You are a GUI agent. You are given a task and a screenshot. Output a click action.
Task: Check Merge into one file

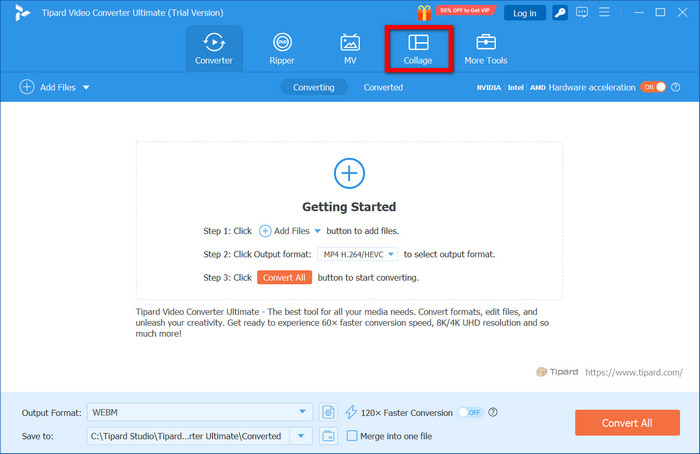[352, 436]
